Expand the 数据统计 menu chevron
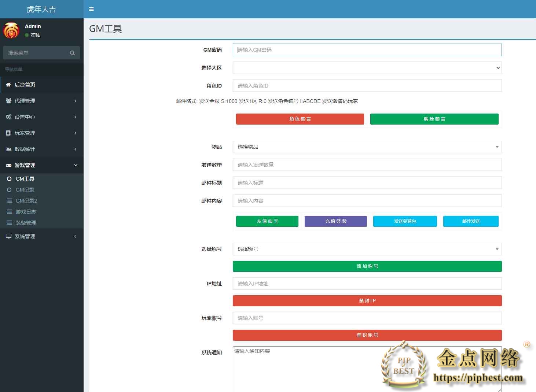Screen dimensions: 536x392 click(76, 149)
